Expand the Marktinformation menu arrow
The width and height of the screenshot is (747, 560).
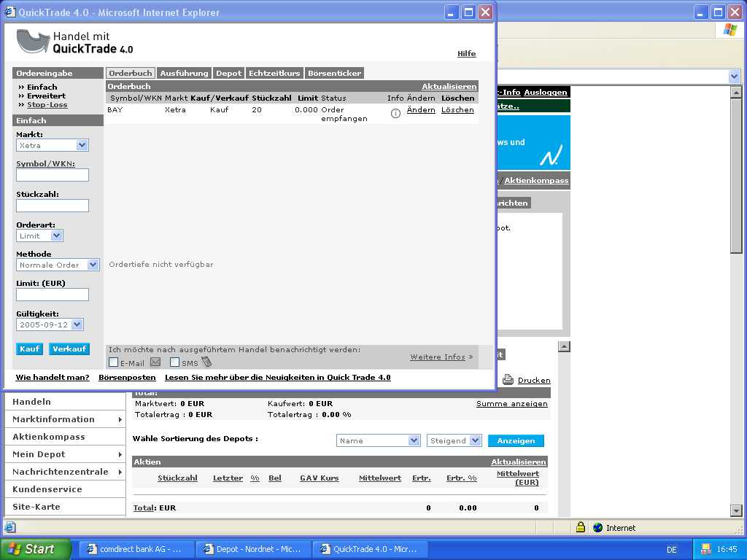(x=120, y=419)
